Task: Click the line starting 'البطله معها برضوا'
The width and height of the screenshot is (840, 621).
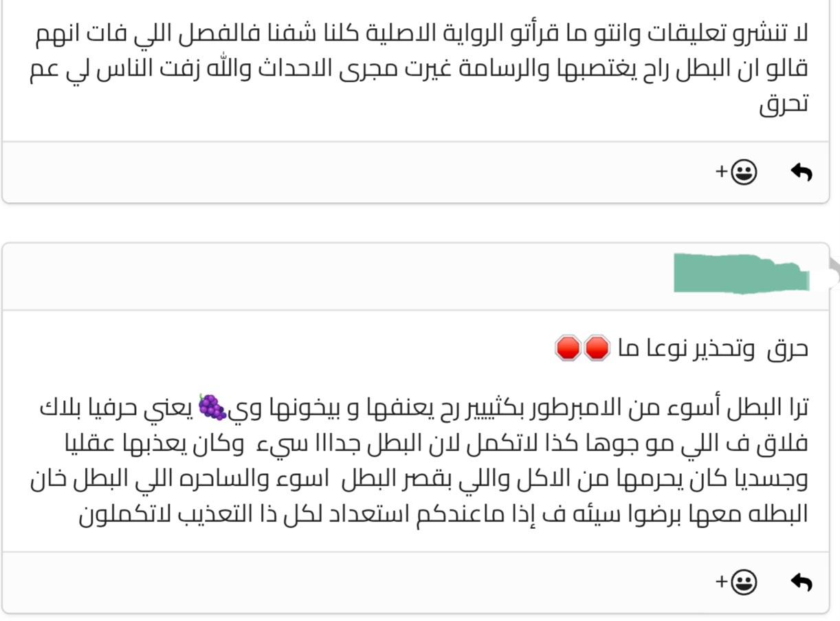Action: (443, 514)
